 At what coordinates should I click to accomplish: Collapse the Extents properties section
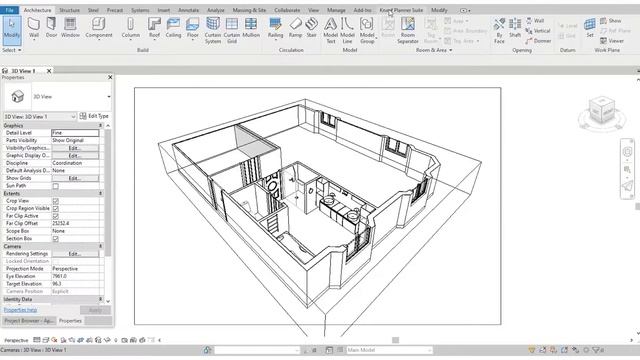101,193
